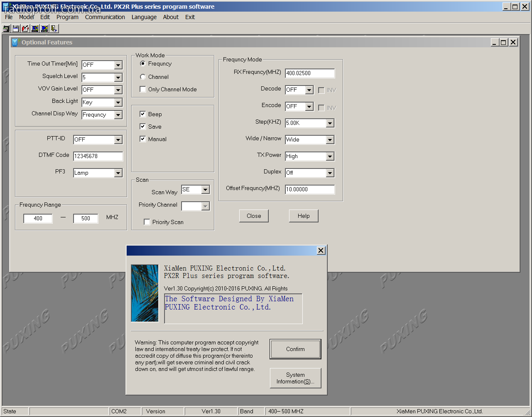Open the Time Out Timer dropdown
This screenshot has height=417, width=532.
118,65
